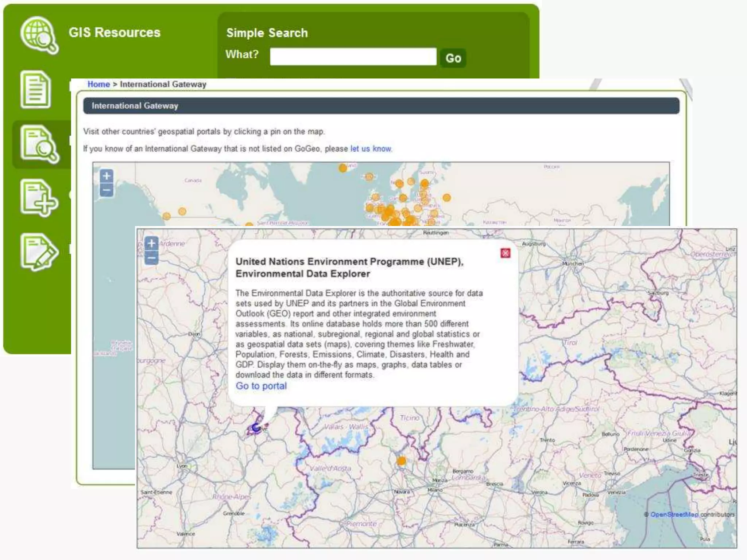Click the Go to portal link

coord(261,386)
